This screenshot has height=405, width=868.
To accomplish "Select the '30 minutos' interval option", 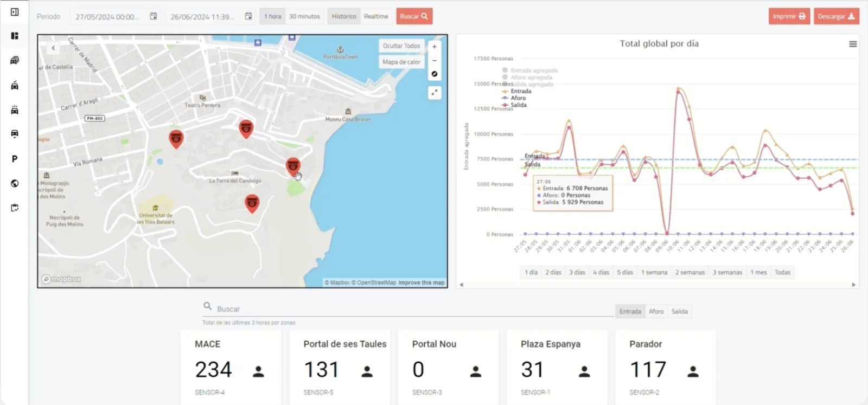I will click(304, 16).
